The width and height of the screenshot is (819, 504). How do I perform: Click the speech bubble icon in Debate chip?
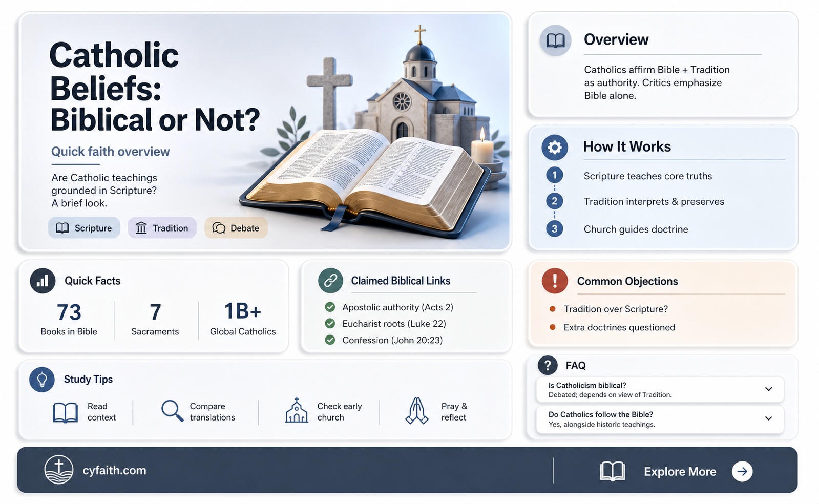pos(219,228)
